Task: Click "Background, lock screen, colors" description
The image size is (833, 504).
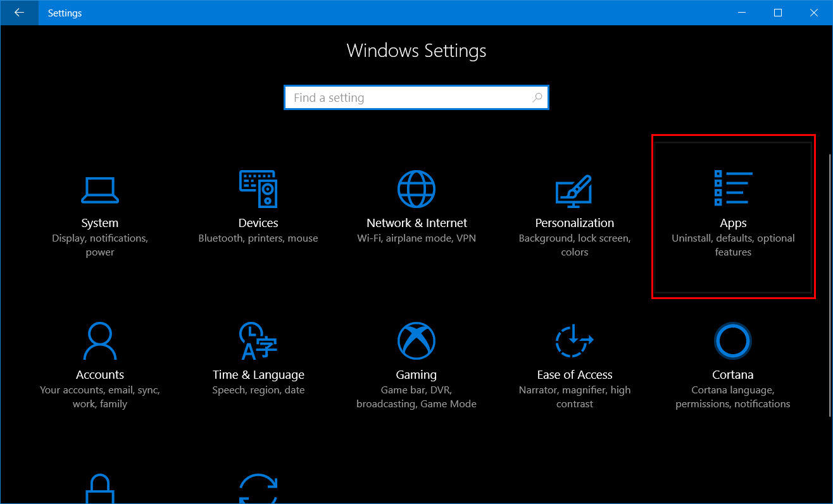Action: [575, 245]
